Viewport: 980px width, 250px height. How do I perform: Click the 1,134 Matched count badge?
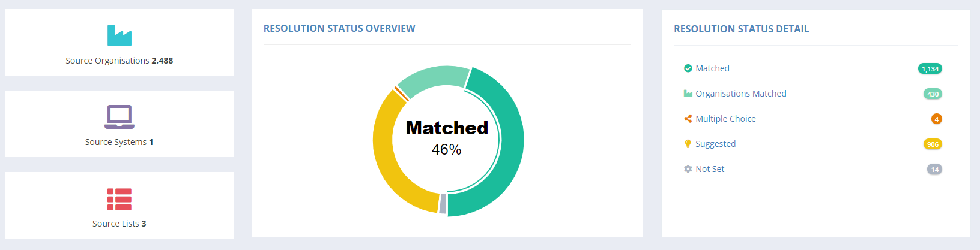tap(930, 69)
